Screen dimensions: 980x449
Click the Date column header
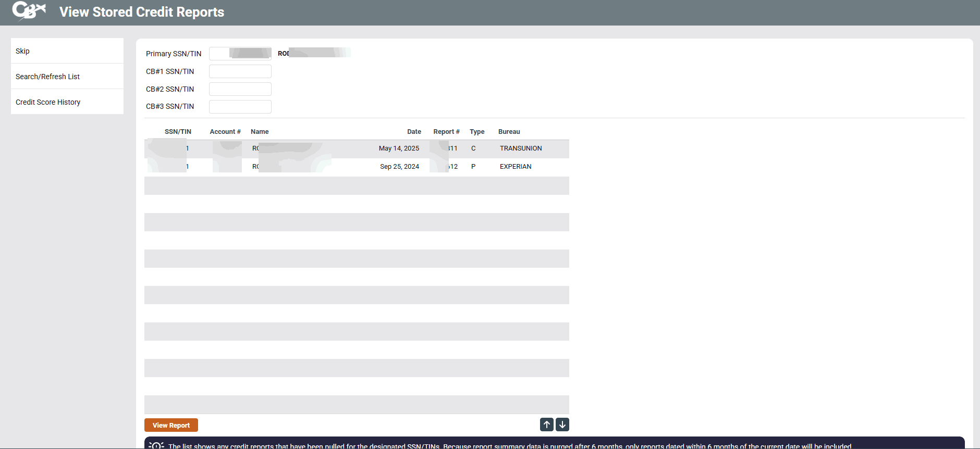pyautogui.click(x=414, y=132)
